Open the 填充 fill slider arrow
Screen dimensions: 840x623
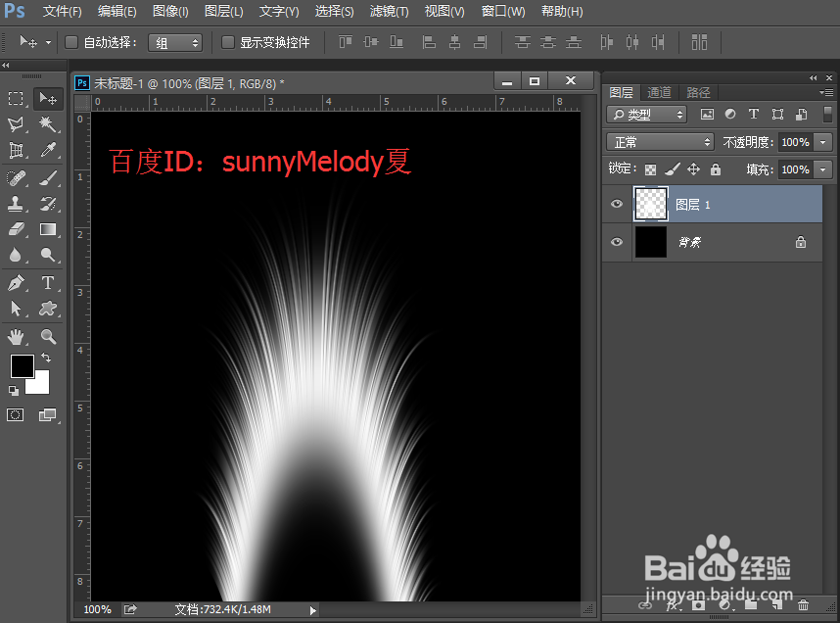pyautogui.click(x=822, y=170)
